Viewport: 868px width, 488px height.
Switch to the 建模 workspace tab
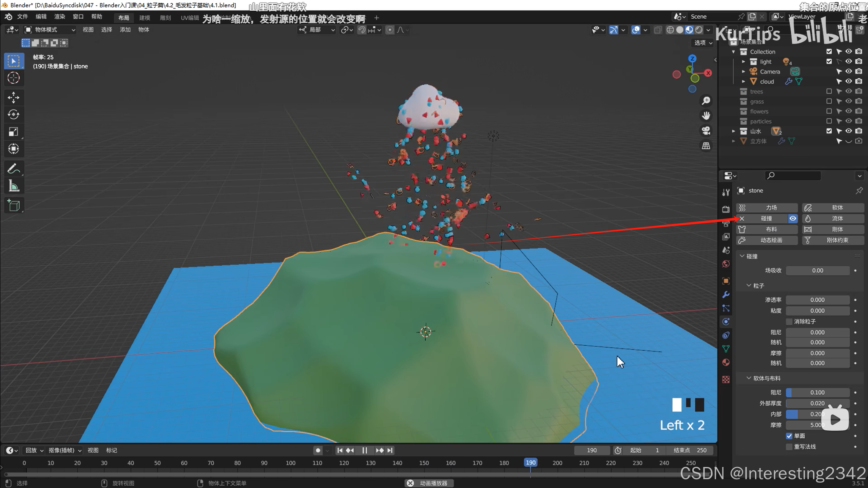144,18
